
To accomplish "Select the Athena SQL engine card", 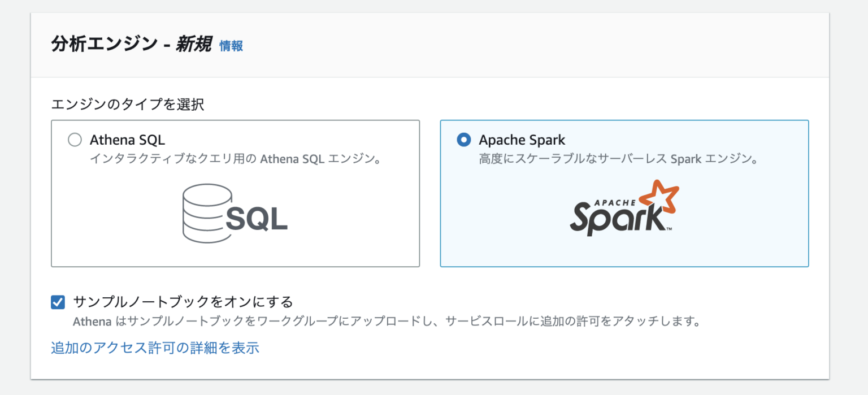I will point(235,193).
